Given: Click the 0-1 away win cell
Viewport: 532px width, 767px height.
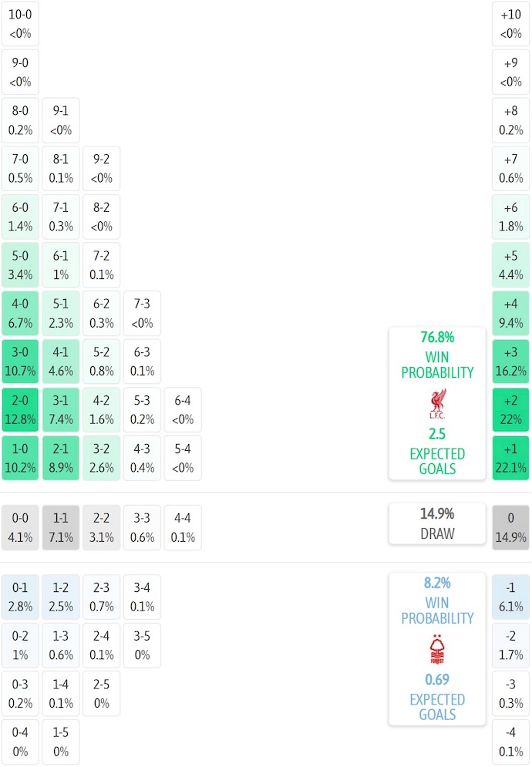Looking at the screenshot, I should (20, 597).
